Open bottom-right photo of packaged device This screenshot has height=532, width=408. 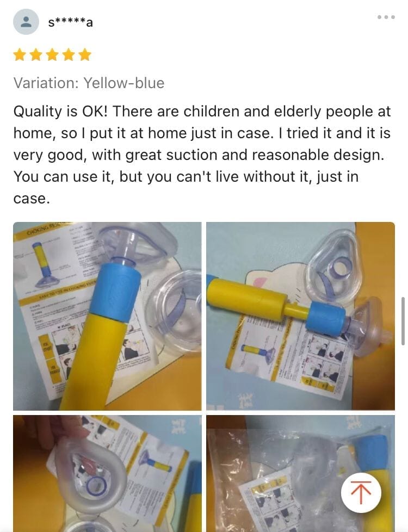tap(300, 474)
